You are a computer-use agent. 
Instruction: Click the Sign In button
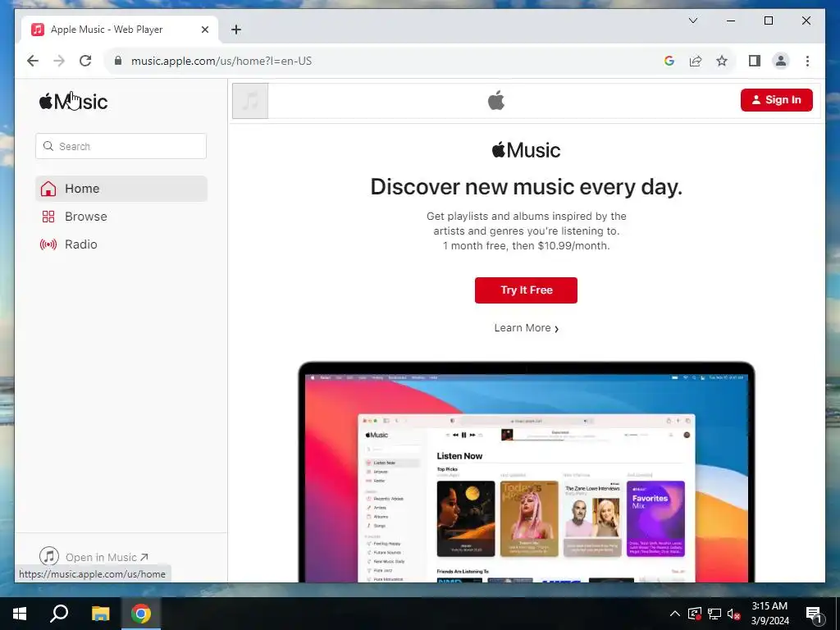point(776,100)
